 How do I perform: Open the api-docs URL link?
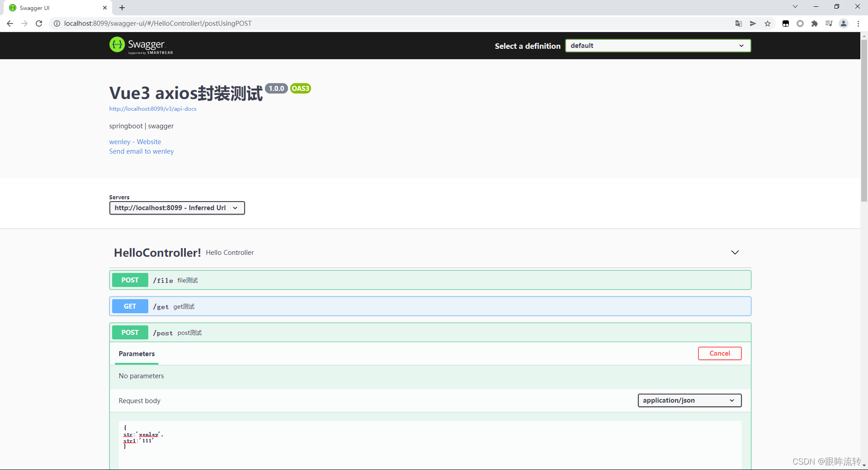point(153,109)
